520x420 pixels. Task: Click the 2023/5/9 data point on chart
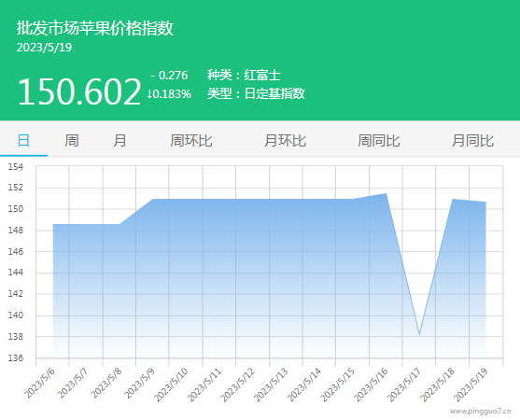(152, 199)
